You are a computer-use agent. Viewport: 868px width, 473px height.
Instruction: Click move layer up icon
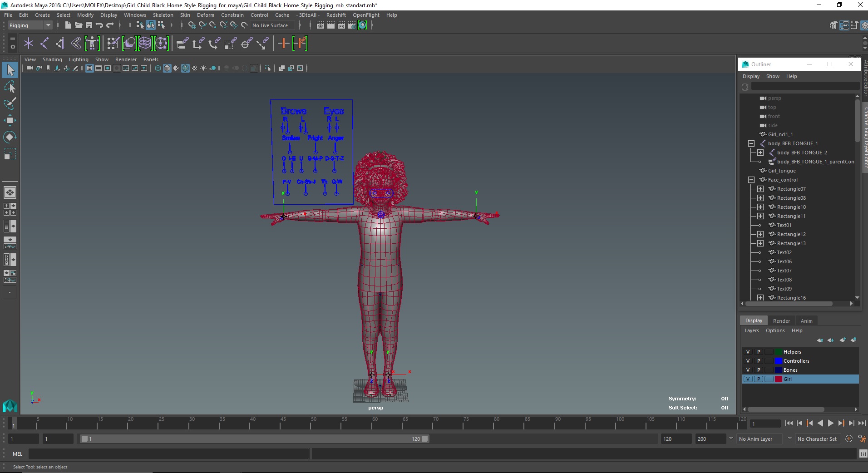click(820, 340)
